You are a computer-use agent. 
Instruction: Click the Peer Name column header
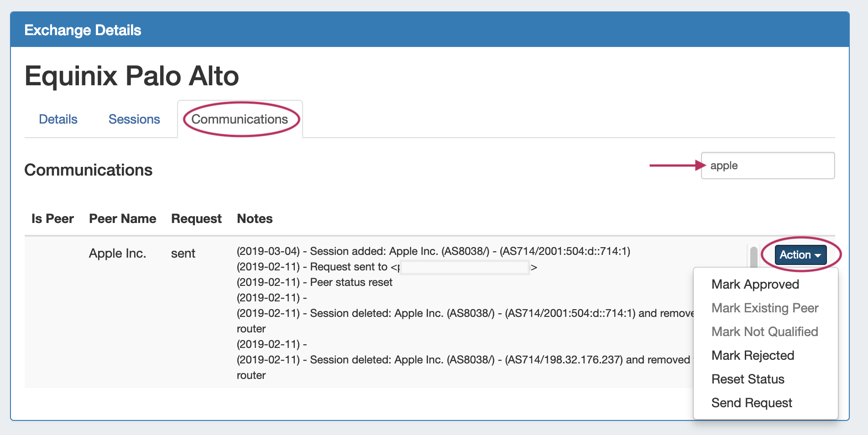pyautogui.click(x=122, y=219)
